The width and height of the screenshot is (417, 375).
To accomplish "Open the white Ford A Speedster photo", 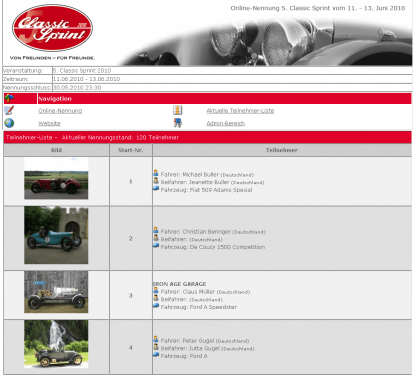I will click(56, 292).
